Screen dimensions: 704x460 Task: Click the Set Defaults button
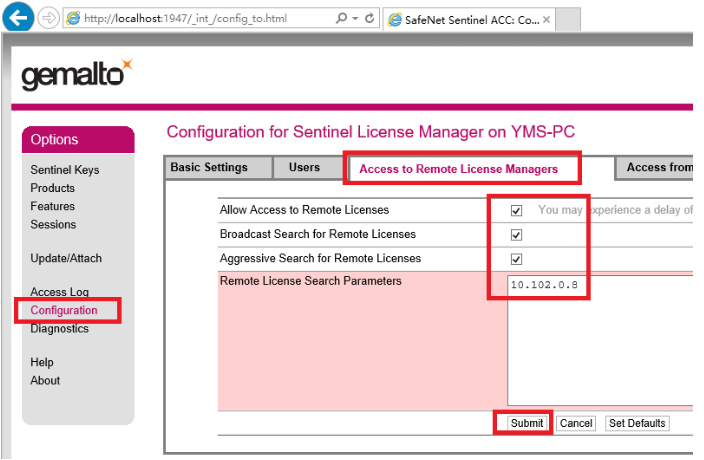point(637,423)
